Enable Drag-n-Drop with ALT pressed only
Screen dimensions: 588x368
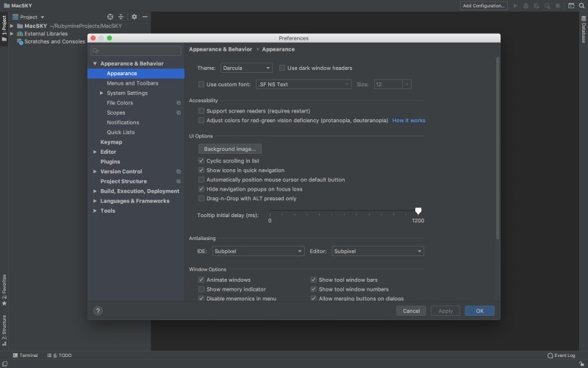click(201, 198)
